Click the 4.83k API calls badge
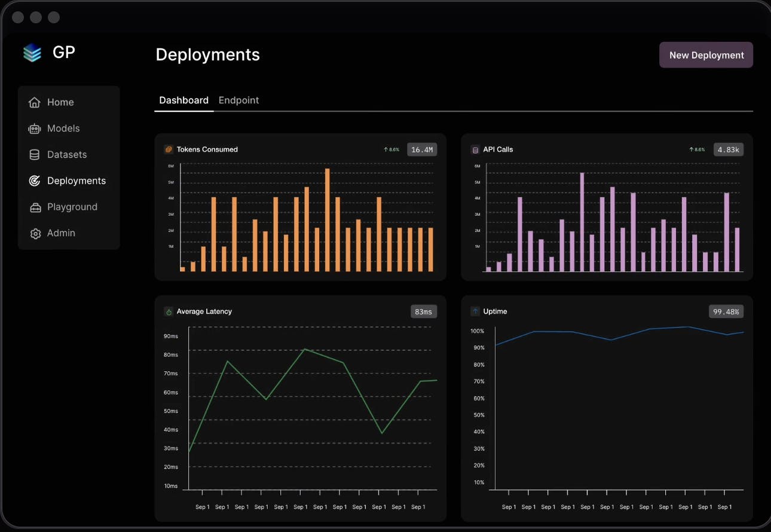 (728, 149)
